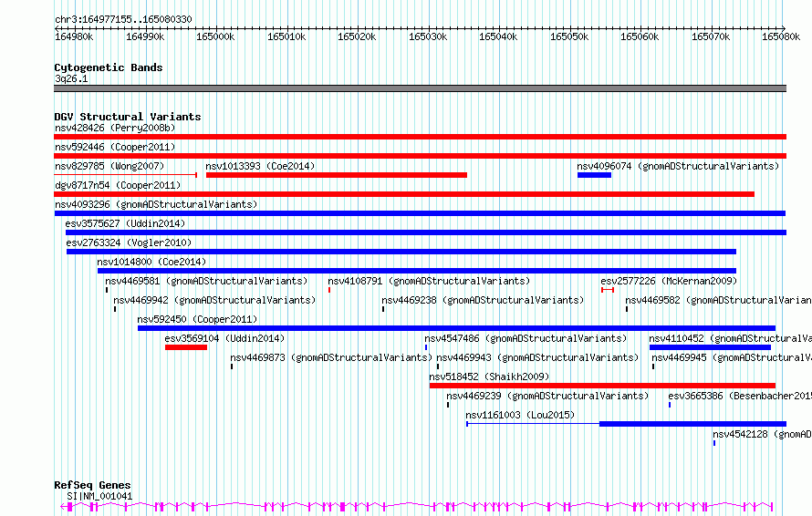Image resolution: width=812 pixels, height=516 pixels.
Task: Select the nsv4469581 variant label
Action: coord(206,281)
